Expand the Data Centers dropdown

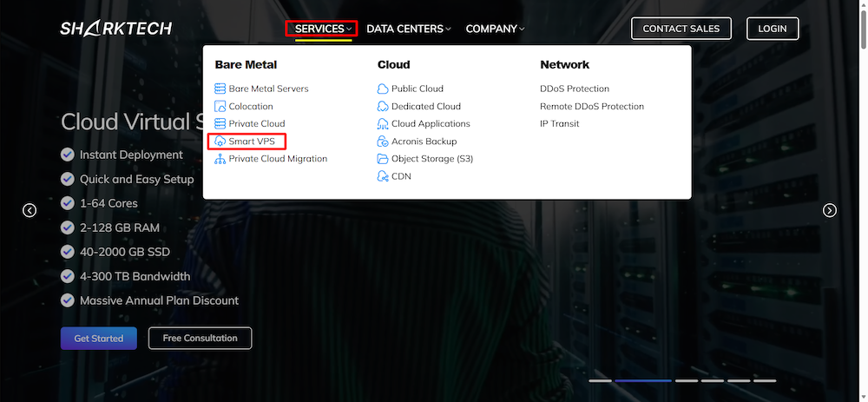[x=409, y=29]
